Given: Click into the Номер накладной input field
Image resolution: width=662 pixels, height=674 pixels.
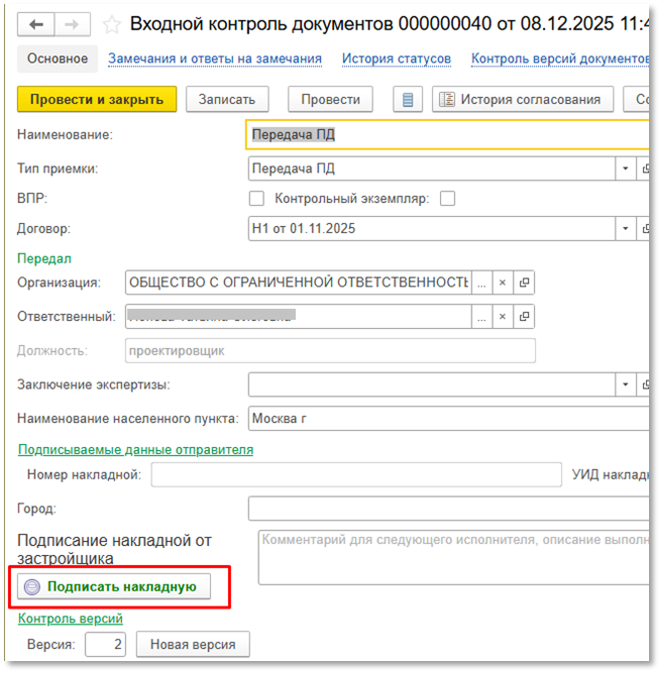Looking at the screenshot, I should [x=356, y=474].
